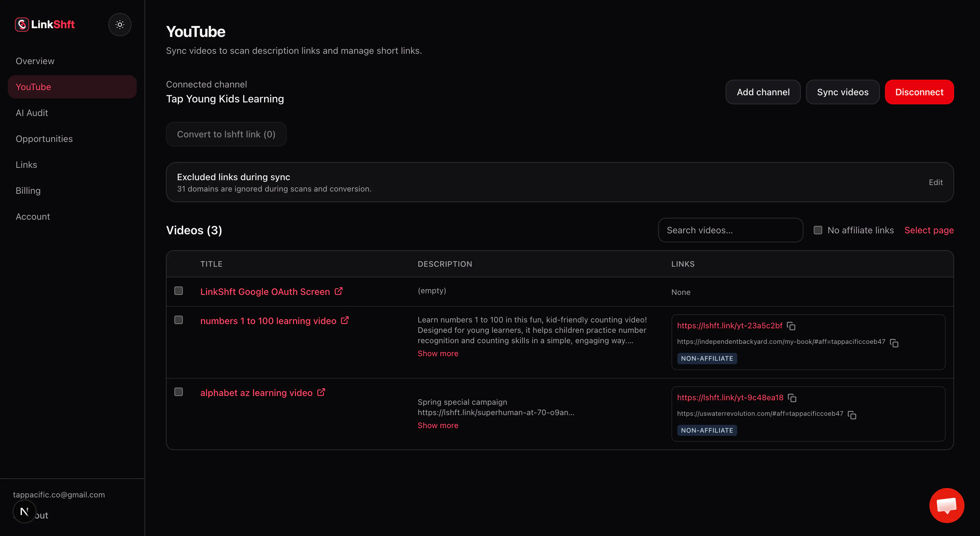
Task: Click the Add channel button
Action: [763, 92]
